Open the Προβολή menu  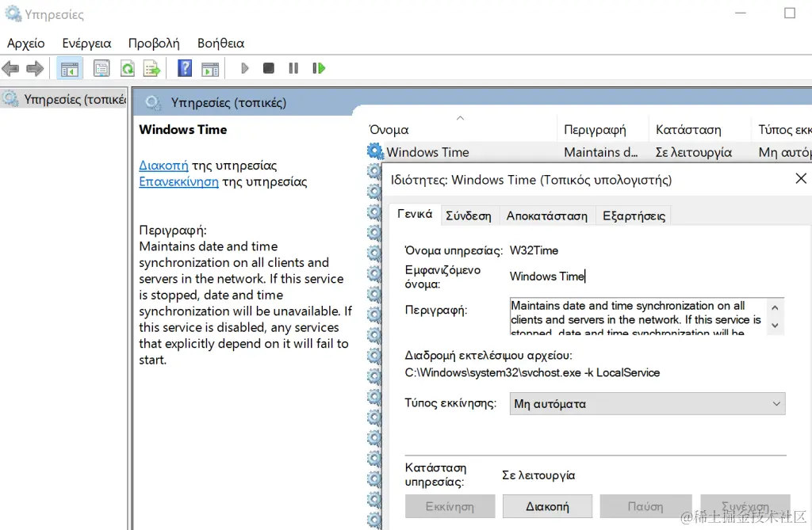[x=154, y=43]
